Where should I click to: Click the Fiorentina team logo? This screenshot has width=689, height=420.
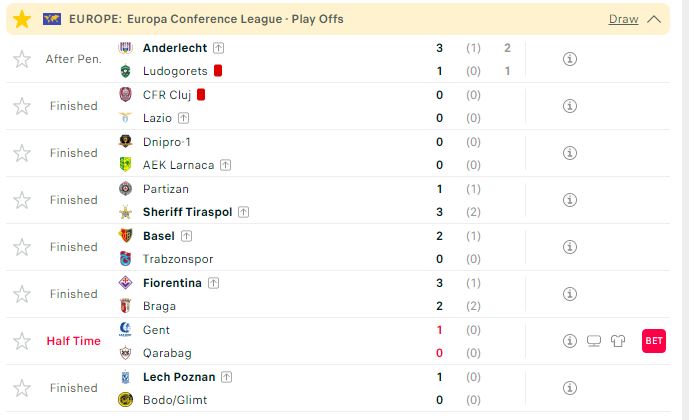click(125, 283)
